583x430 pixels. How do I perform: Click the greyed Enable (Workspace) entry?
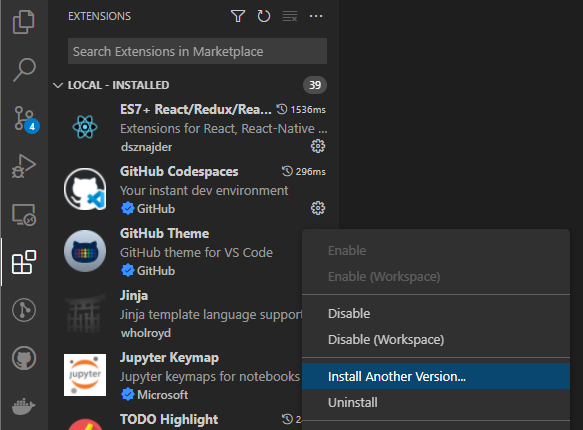tap(436, 277)
